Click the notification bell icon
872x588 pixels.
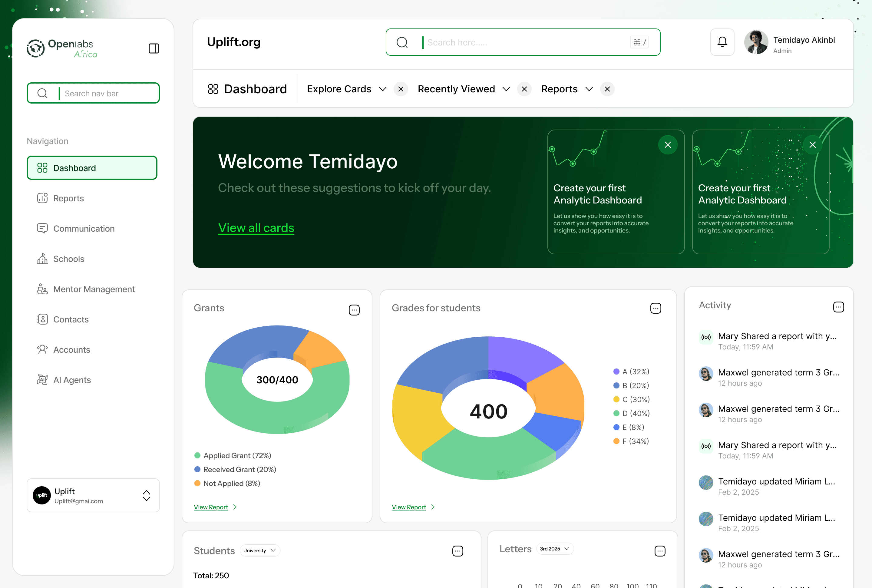point(722,42)
